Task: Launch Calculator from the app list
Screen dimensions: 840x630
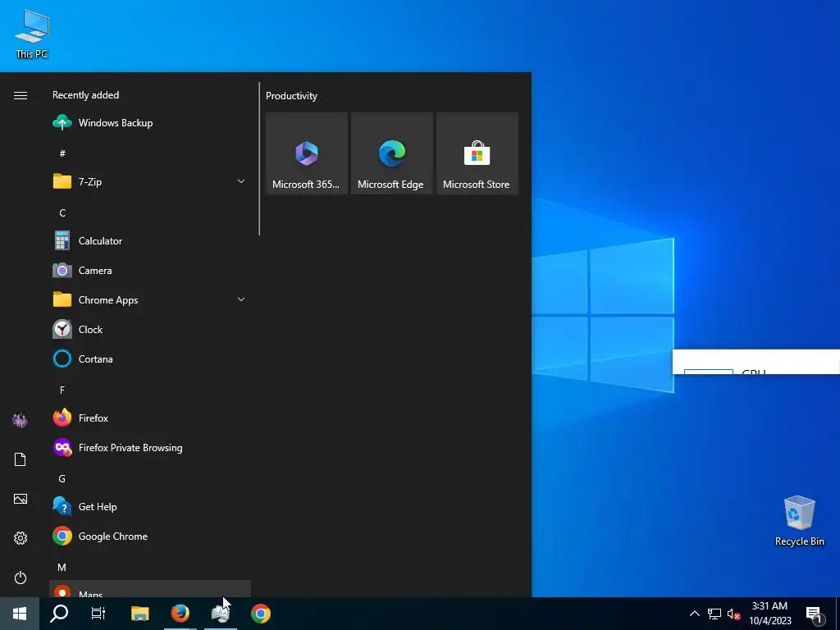Action: (x=149, y=241)
